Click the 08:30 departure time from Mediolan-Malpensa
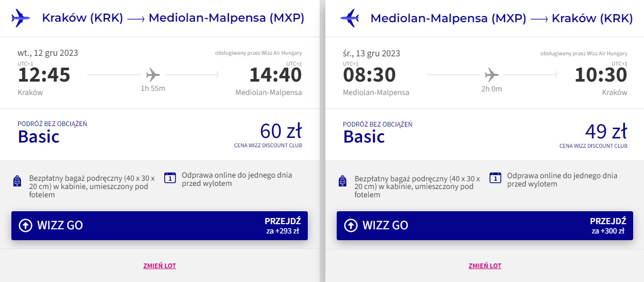644x282 pixels. tap(369, 75)
